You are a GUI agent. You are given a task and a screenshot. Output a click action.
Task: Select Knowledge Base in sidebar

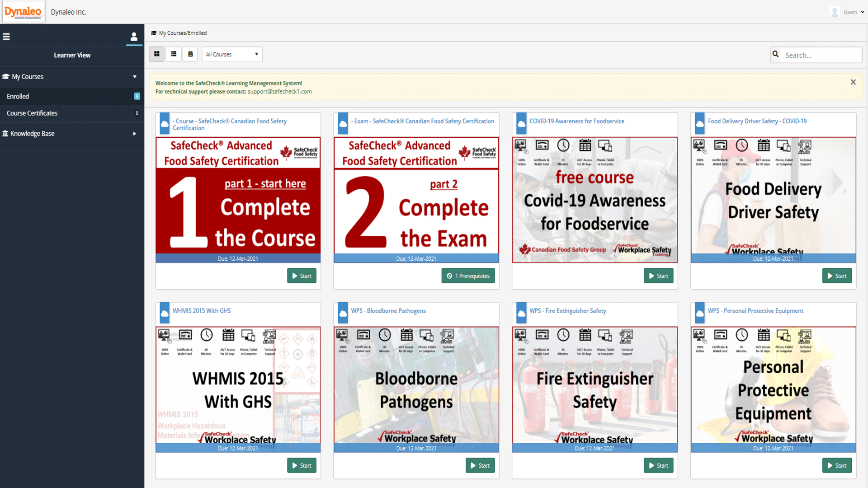(x=72, y=133)
